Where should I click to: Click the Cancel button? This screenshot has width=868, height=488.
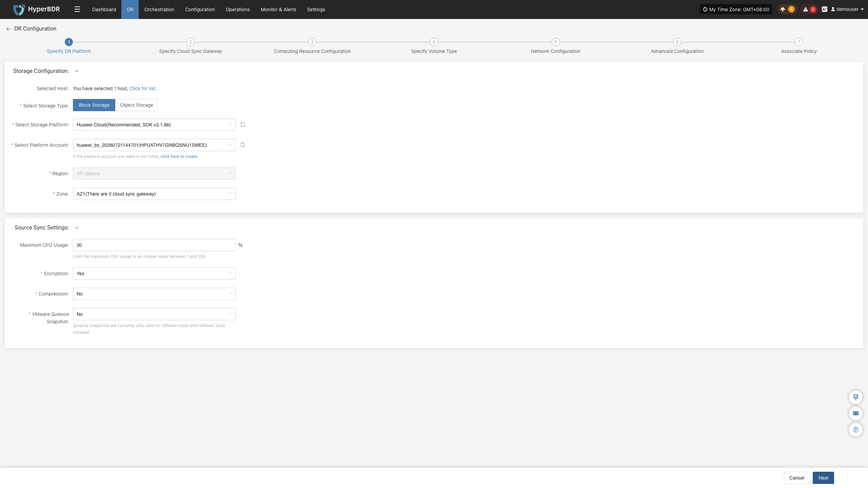pyautogui.click(x=797, y=478)
